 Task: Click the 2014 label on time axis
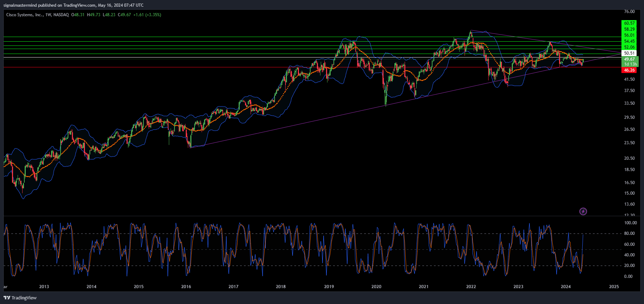tap(91, 287)
